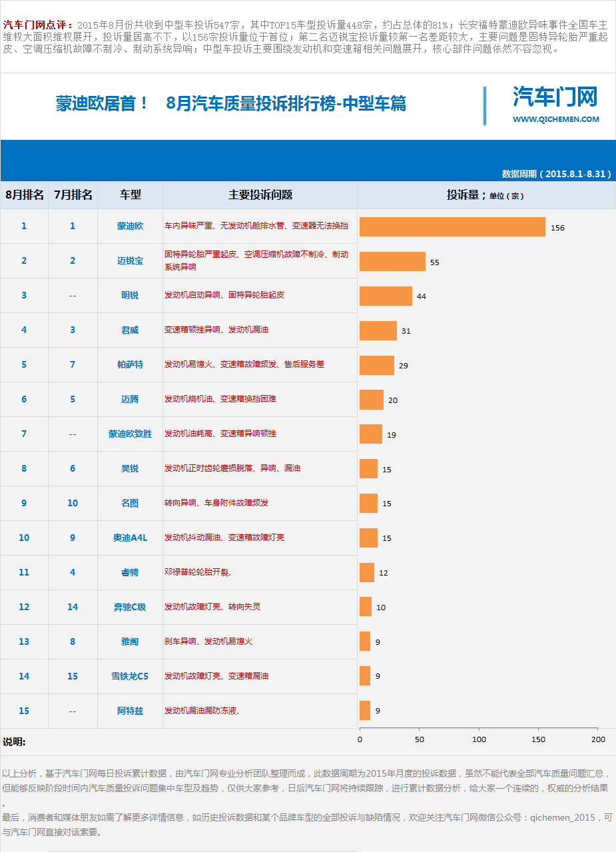Open the 迈锐宝 model link
616x852 pixels.
(131, 261)
